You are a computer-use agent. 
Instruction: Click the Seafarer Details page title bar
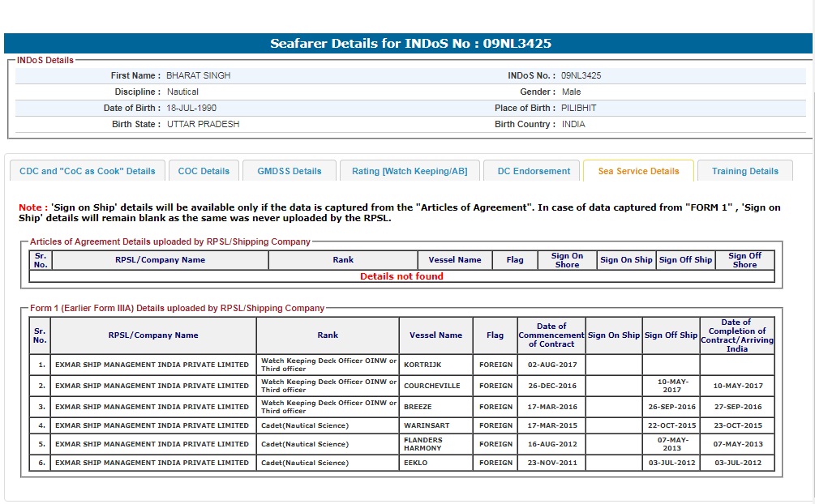click(x=410, y=44)
